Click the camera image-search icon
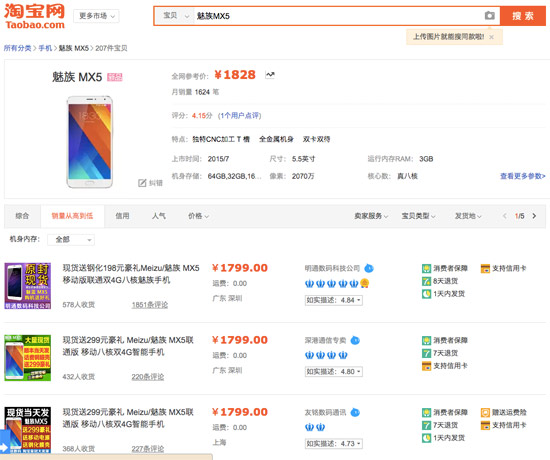Image resolution: width=550 pixels, height=460 pixels. tap(490, 15)
